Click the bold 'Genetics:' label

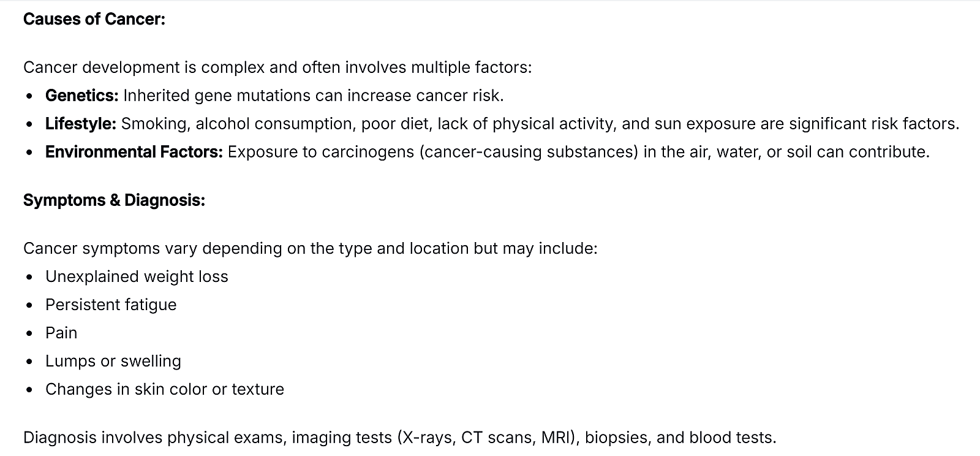pyautogui.click(x=82, y=96)
